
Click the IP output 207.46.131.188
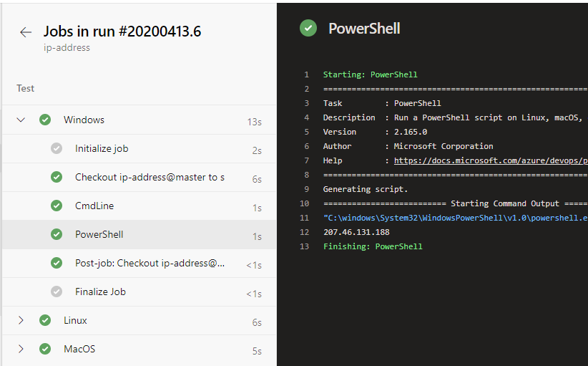[356, 232]
